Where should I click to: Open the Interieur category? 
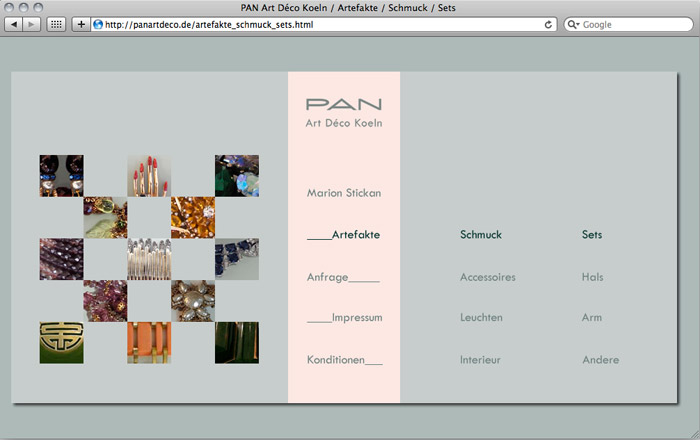point(480,360)
